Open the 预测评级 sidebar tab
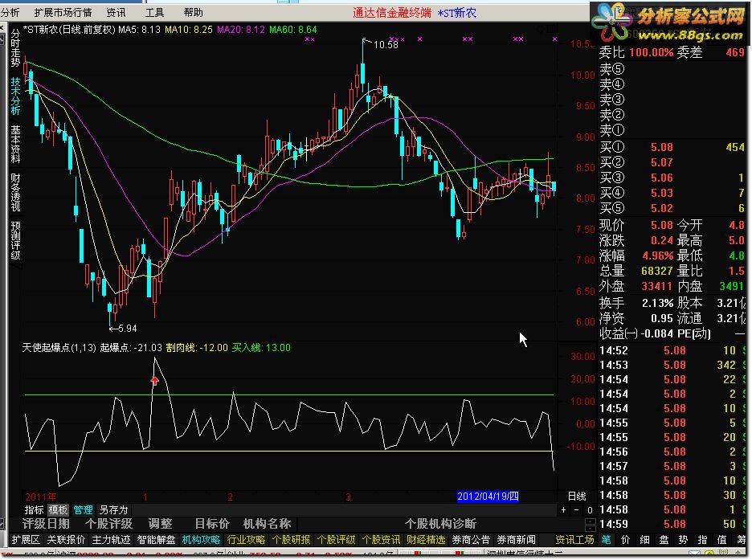752x560 pixels. [15, 240]
